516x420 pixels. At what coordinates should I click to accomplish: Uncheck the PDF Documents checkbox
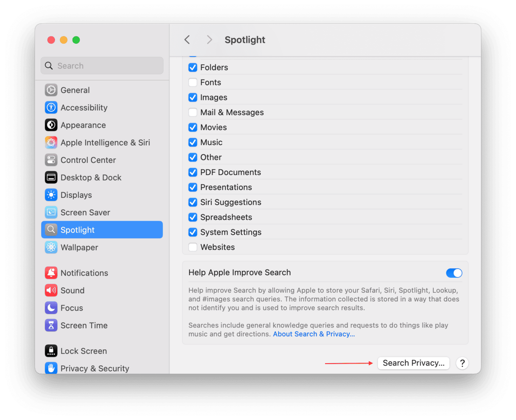tap(193, 172)
